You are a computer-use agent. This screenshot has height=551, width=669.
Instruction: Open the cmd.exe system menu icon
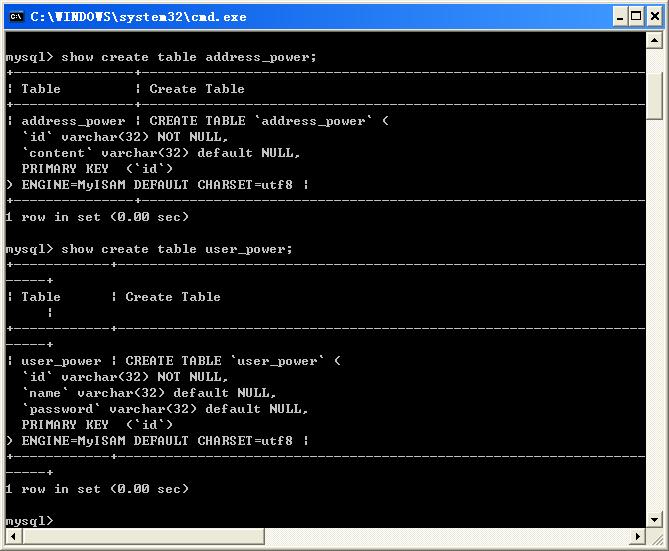click(x=15, y=16)
